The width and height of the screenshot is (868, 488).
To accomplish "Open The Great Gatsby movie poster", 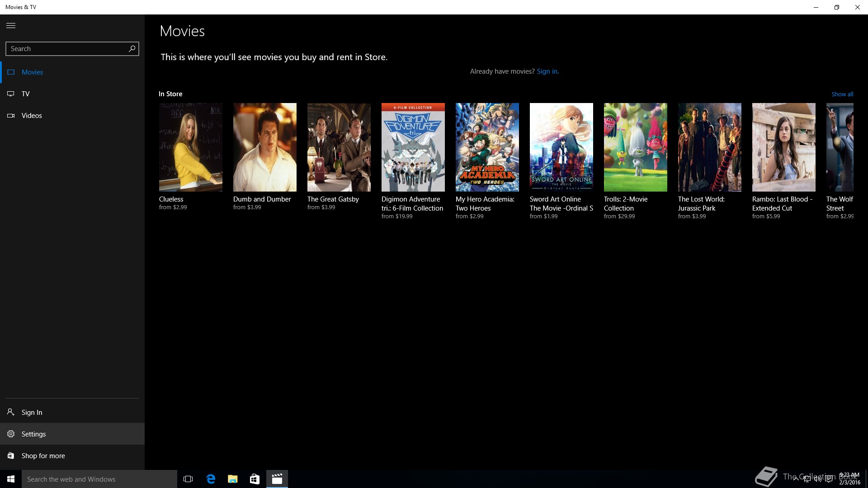I will click(x=339, y=147).
